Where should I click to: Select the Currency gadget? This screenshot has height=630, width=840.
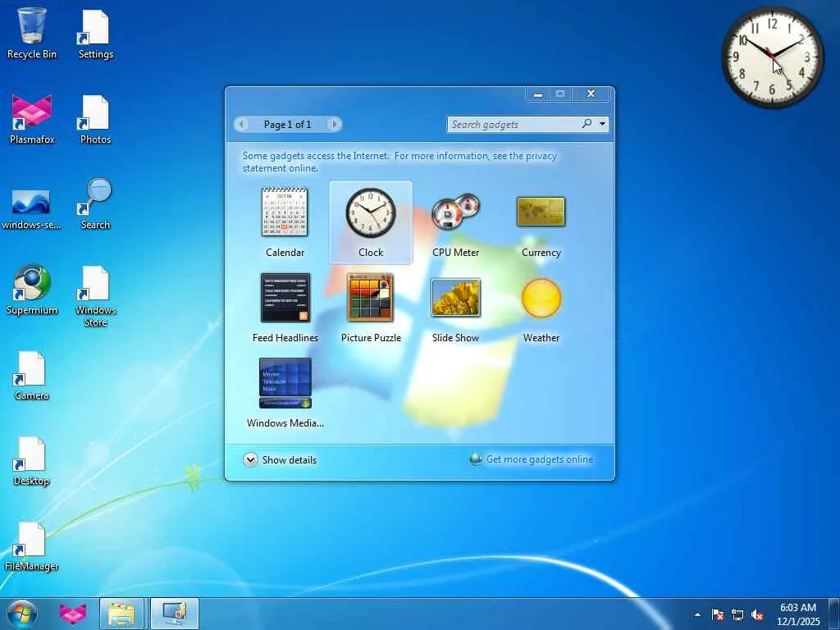[x=541, y=222]
